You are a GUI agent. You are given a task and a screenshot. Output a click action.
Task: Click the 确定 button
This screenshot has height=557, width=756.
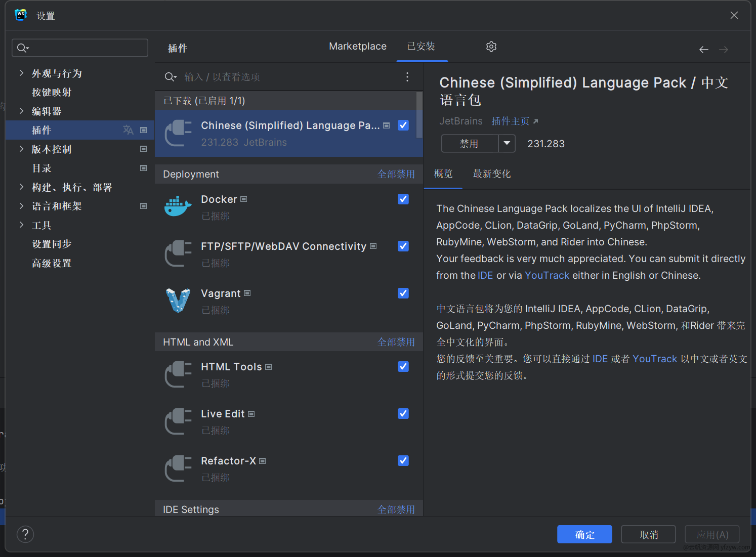pos(584,534)
